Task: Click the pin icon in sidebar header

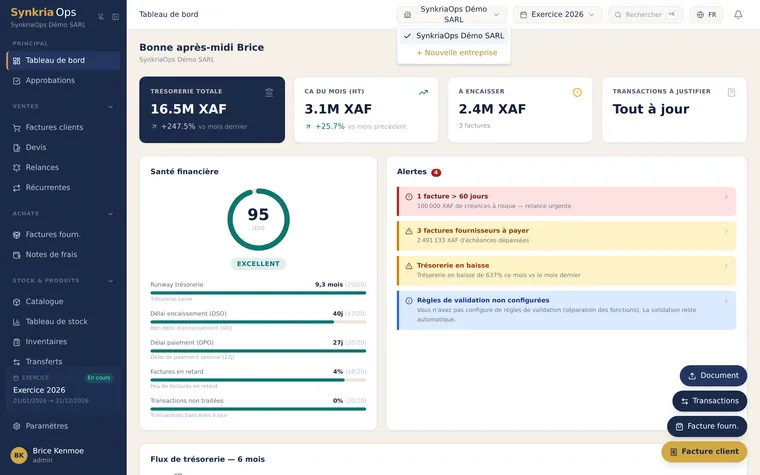Action: point(101,16)
